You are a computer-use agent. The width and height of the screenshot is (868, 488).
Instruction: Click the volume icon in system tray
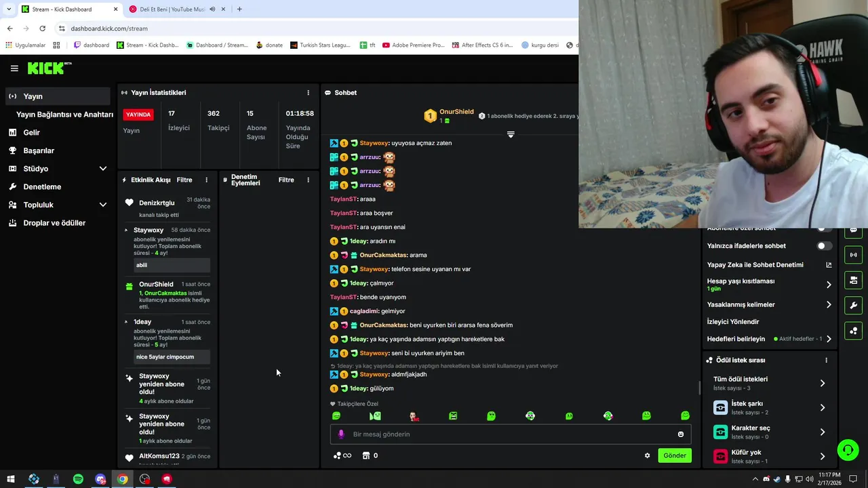pos(809,479)
